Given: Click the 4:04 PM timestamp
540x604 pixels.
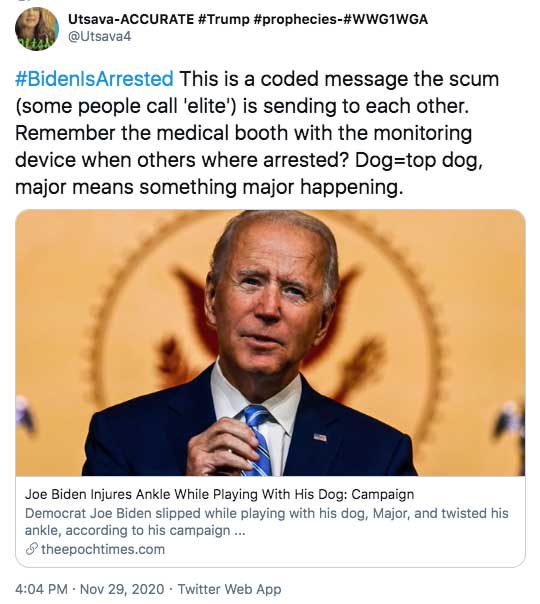Looking at the screenshot, I should pyautogui.click(x=41, y=589).
